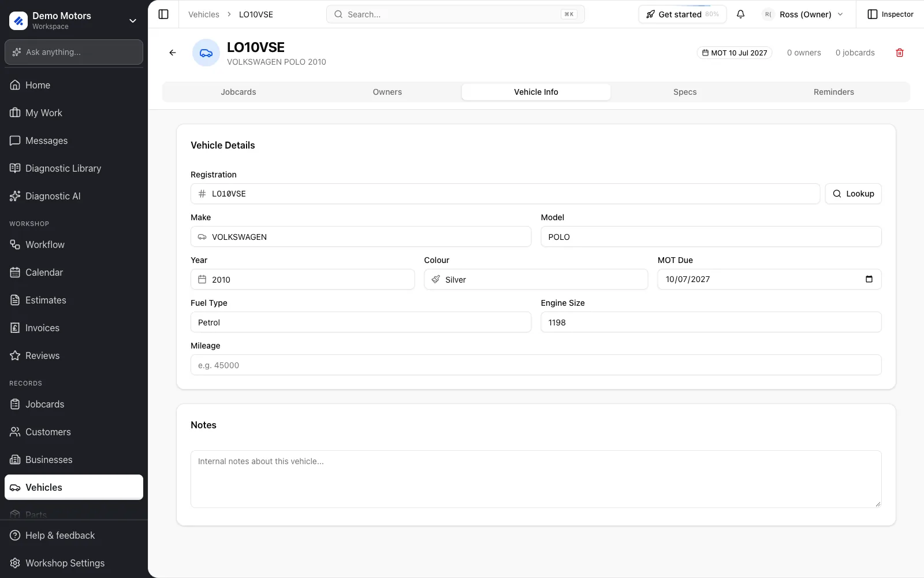Viewport: 924px width, 578px height.
Task: Switch to the Jobcards tab
Action: click(239, 92)
